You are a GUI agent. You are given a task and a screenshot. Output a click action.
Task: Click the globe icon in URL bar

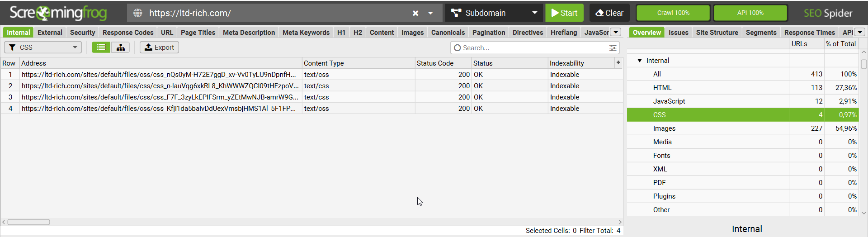tap(138, 13)
